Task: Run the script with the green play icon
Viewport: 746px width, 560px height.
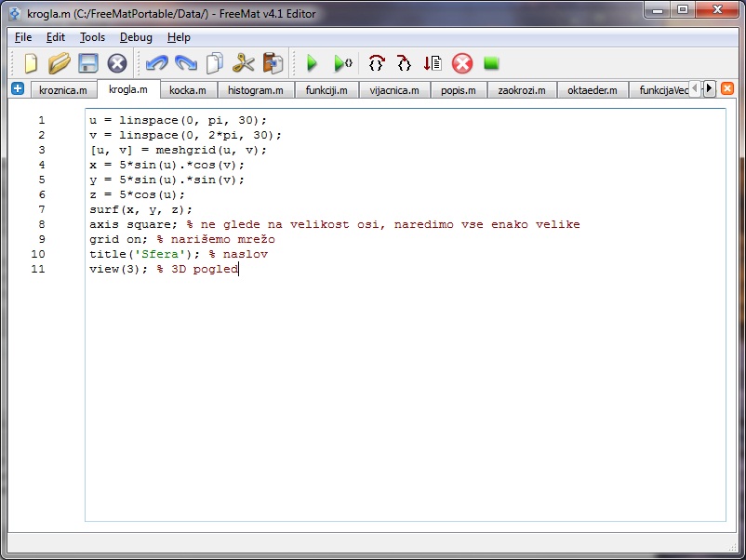Action: point(313,63)
